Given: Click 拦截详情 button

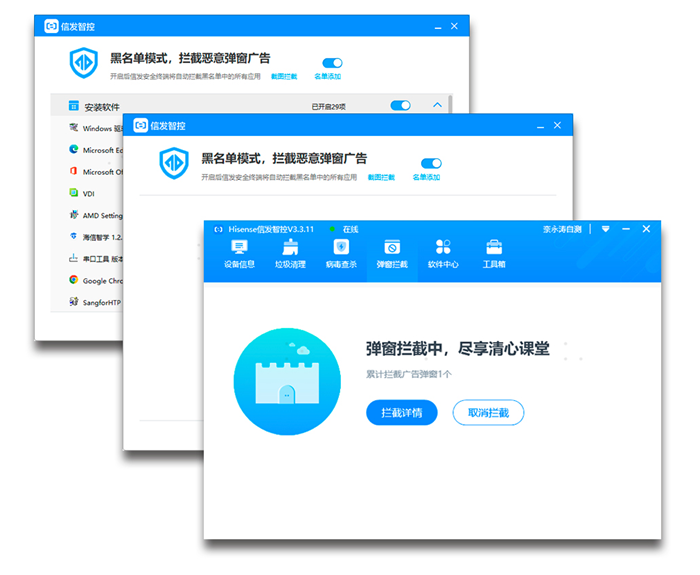Looking at the screenshot, I should click(x=401, y=412).
